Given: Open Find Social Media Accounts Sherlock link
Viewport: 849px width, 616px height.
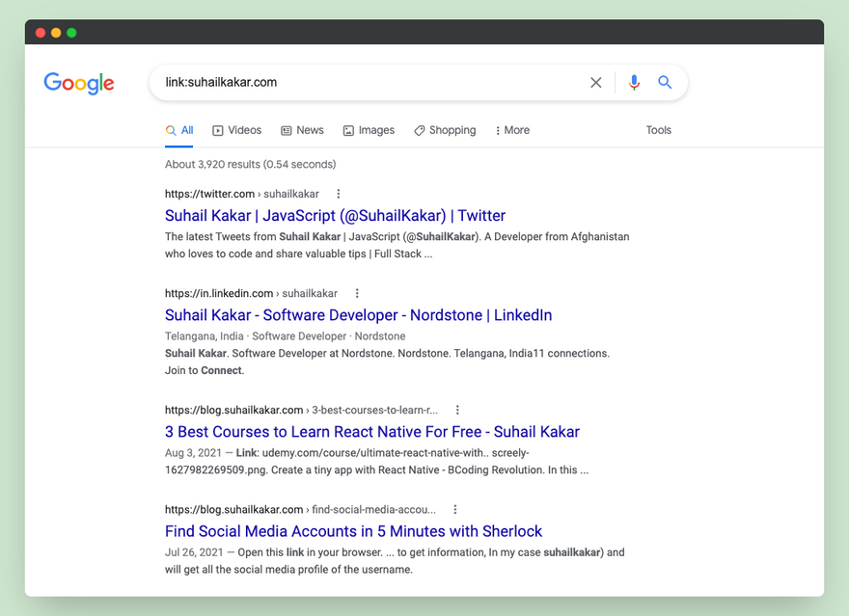Looking at the screenshot, I should tap(353, 531).
